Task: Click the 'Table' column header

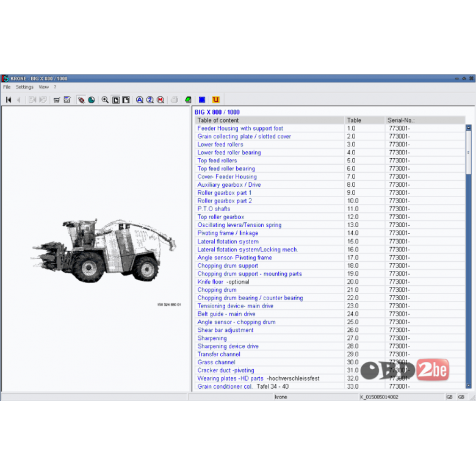Action: point(364,120)
